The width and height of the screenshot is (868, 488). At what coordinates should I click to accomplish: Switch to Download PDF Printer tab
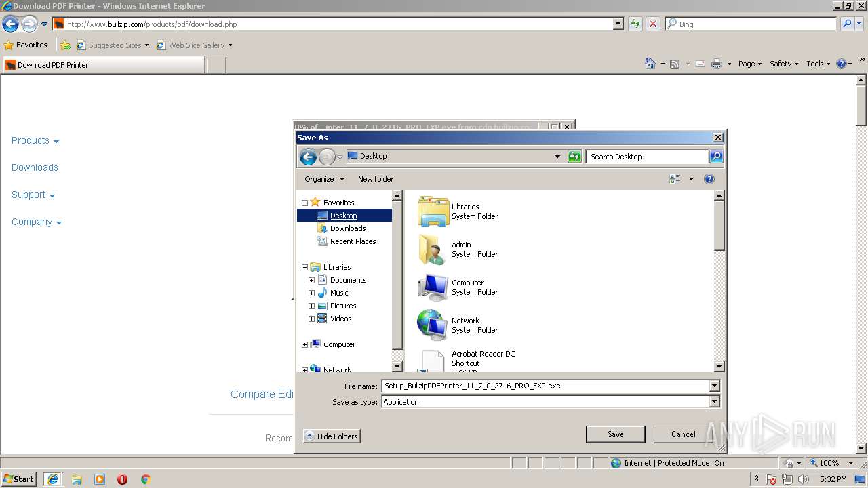[103, 65]
